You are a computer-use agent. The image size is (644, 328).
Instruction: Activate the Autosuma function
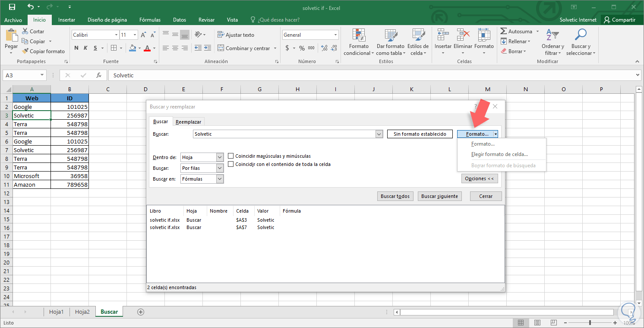tap(518, 31)
